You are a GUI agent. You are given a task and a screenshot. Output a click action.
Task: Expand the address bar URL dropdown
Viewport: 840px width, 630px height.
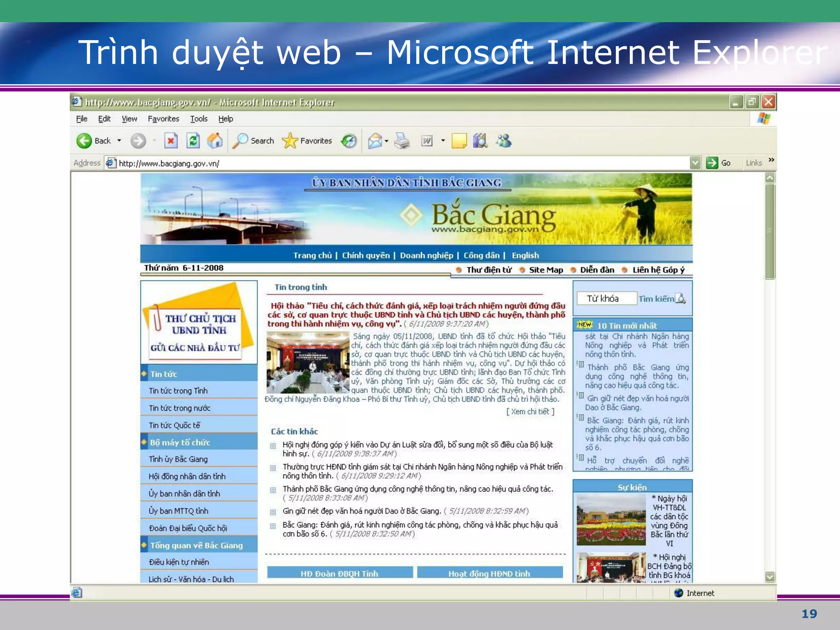[695, 163]
